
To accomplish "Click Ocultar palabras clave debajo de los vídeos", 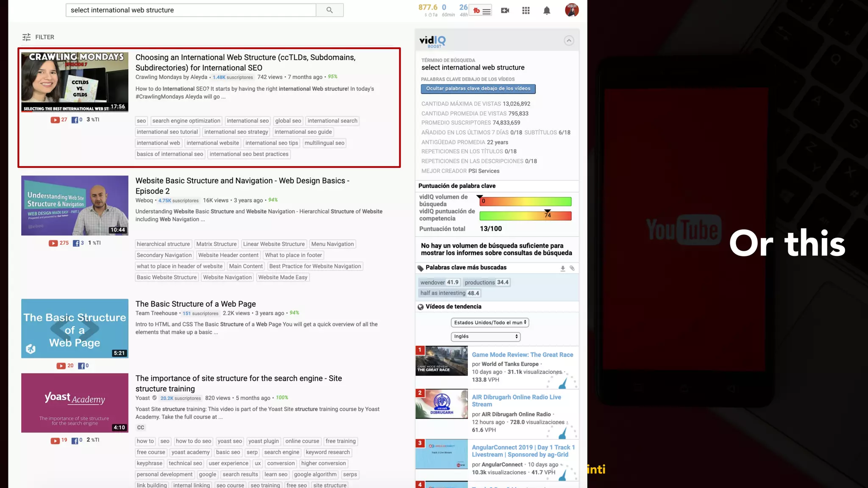I will coord(478,89).
